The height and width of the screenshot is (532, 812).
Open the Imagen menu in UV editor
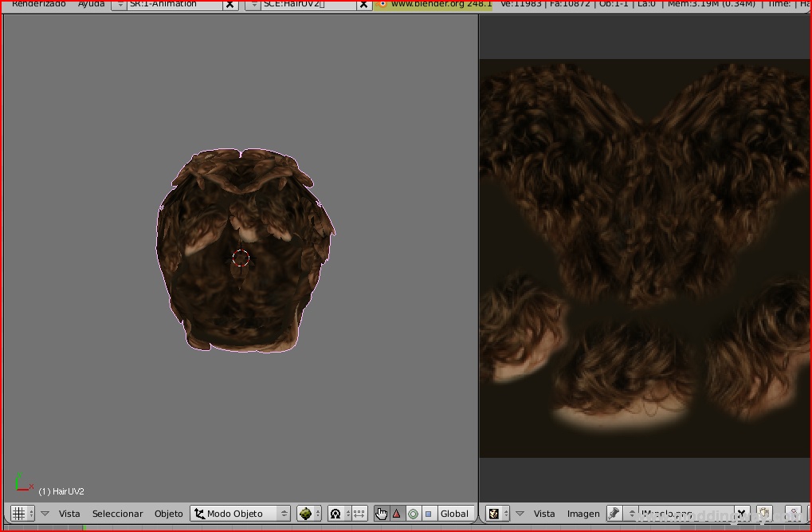tap(583, 514)
